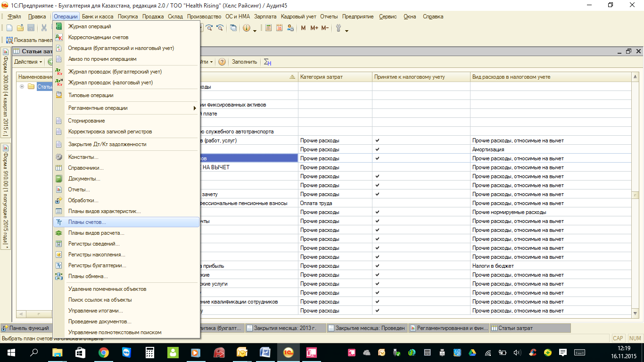Open the dropdown ending in 'йти'
The image size is (644, 362).
pyautogui.click(x=206, y=62)
